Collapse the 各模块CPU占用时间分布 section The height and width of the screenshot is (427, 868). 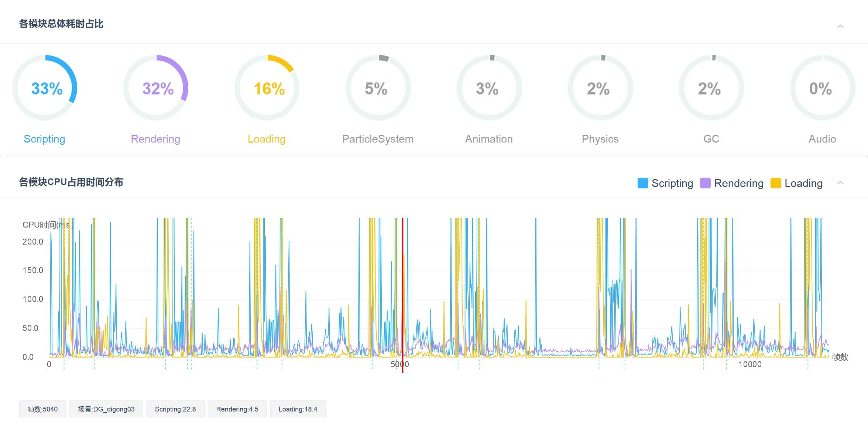click(x=840, y=183)
